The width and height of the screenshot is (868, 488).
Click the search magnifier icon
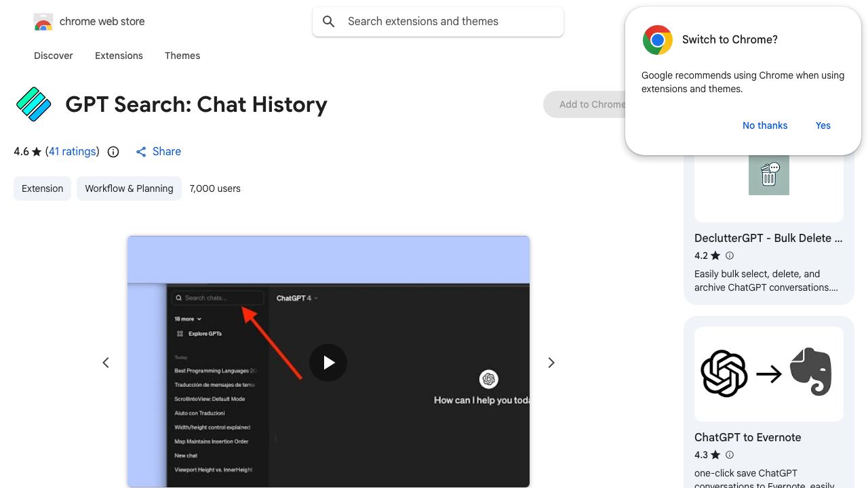pyautogui.click(x=329, y=22)
